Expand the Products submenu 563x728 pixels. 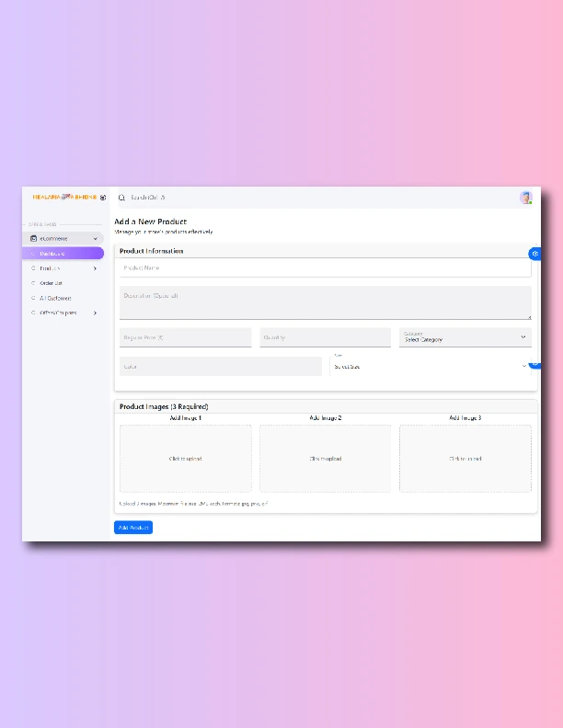96,268
